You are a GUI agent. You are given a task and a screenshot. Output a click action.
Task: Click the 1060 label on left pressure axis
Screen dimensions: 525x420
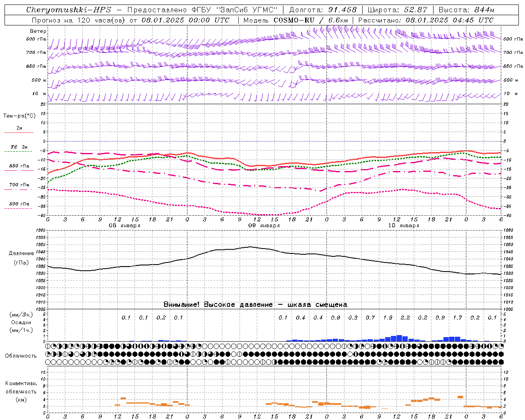coord(41,231)
